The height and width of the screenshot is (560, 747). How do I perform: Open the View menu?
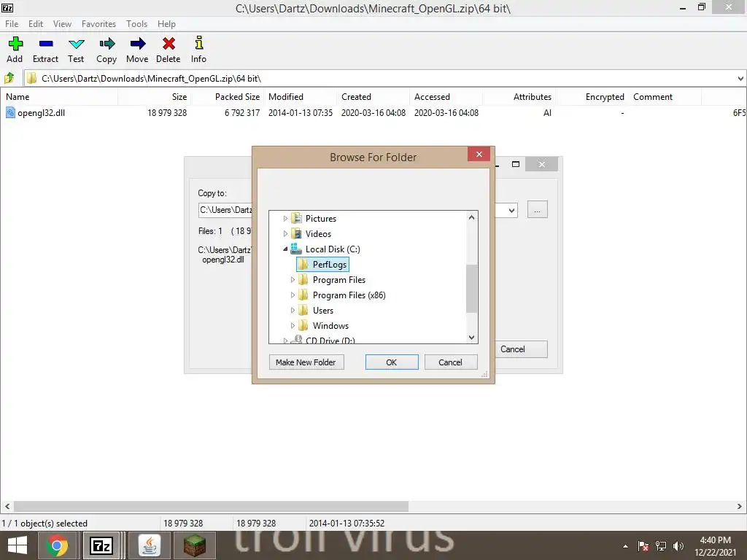pos(63,24)
